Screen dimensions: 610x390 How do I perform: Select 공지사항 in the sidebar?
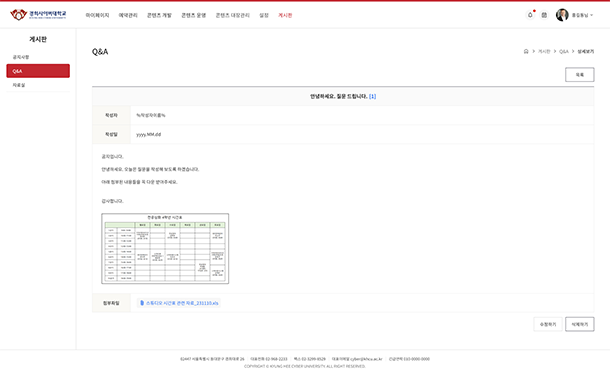point(21,57)
